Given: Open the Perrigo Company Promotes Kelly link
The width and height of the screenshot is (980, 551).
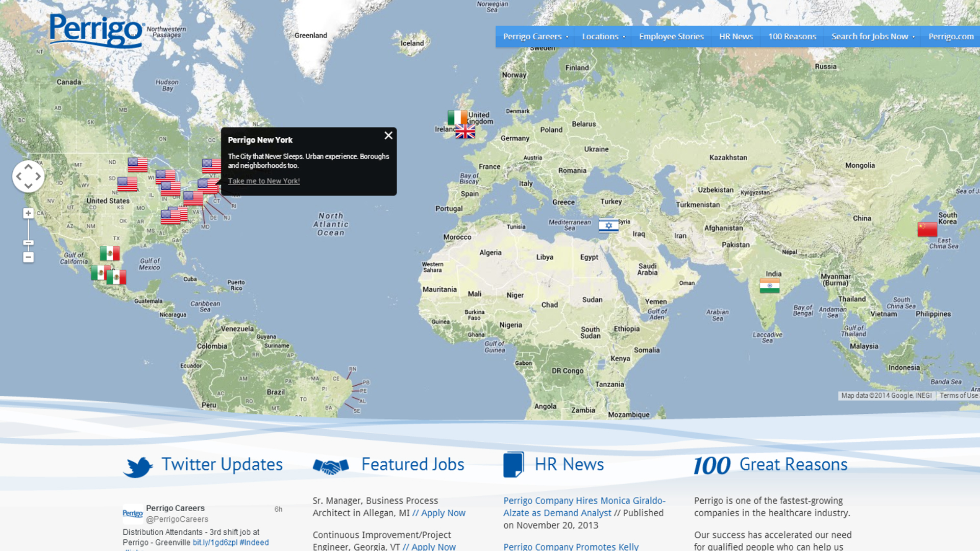Looking at the screenshot, I should [571, 546].
